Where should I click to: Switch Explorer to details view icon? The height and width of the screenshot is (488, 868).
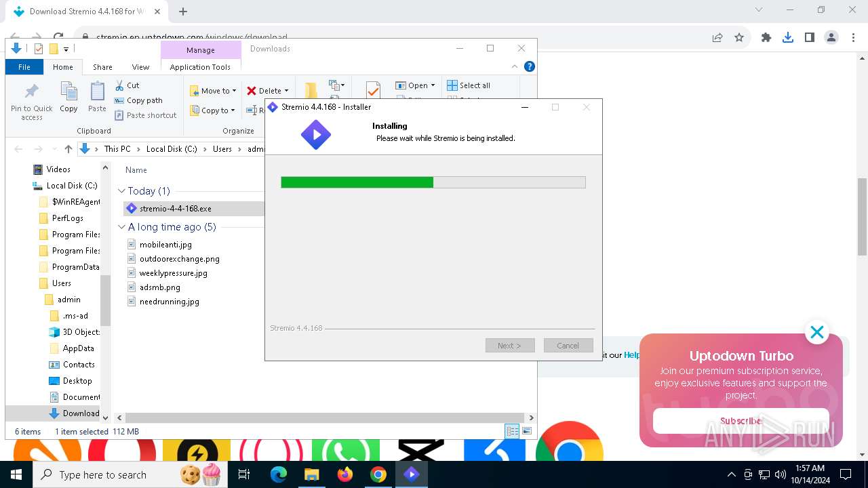(513, 431)
